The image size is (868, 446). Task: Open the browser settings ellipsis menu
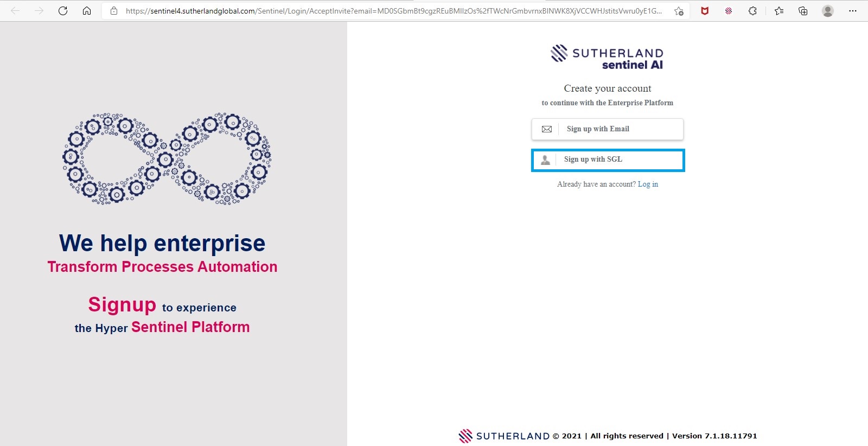click(852, 11)
